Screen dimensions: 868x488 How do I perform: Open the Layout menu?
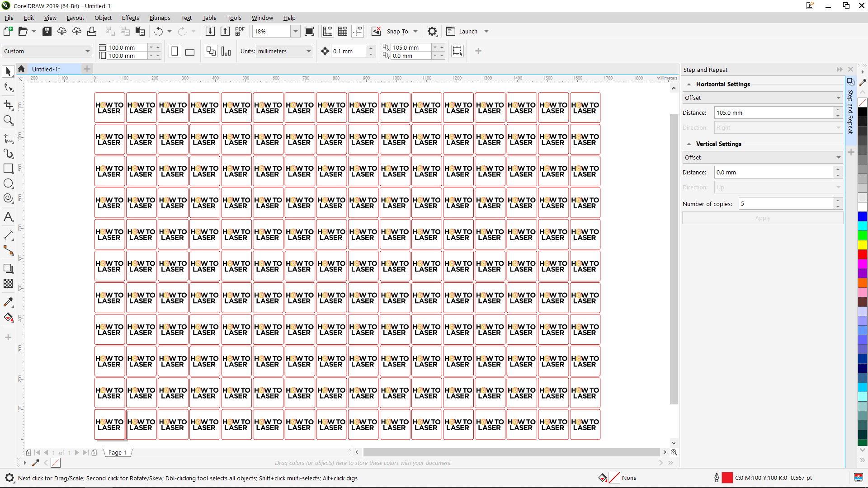pyautogui.click(x=75, y=18)
